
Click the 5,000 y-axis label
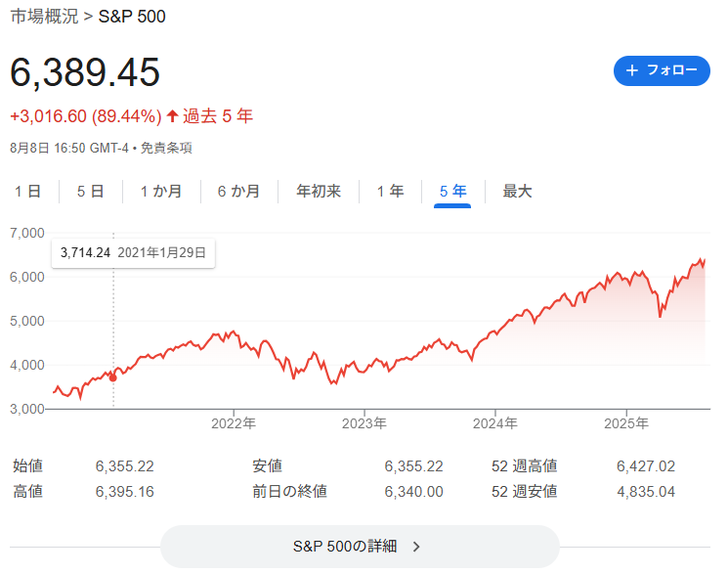click(x=27, y=321)
